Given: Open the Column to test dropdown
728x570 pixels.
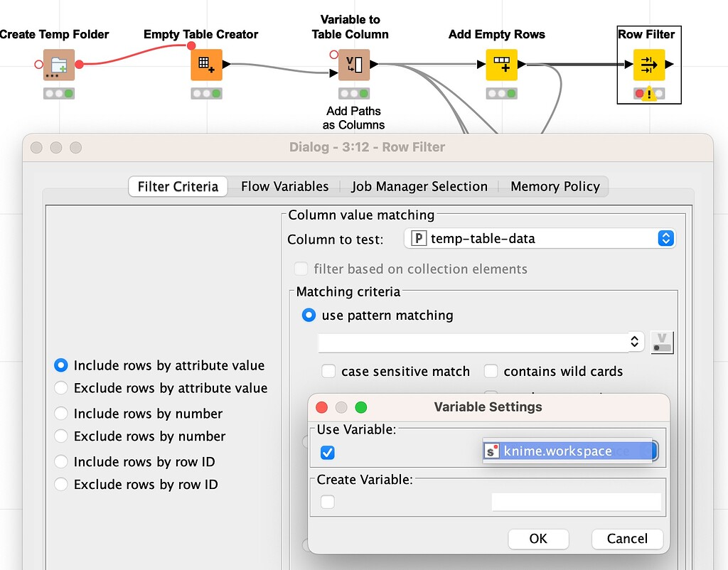Looking at the screenshot, I should click(665, 238).
